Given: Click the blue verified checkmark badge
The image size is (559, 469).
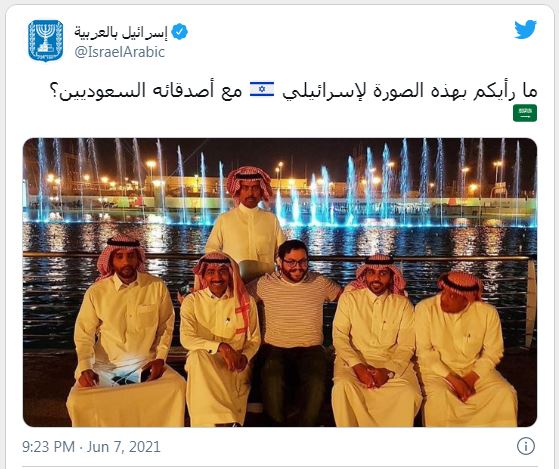Looking at the screenshot, I should pos(179,32).
